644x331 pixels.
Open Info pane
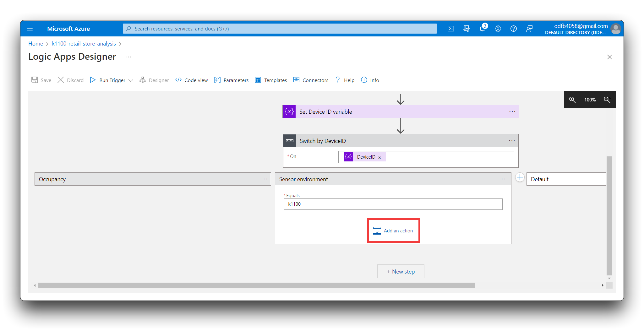[370, 80]
